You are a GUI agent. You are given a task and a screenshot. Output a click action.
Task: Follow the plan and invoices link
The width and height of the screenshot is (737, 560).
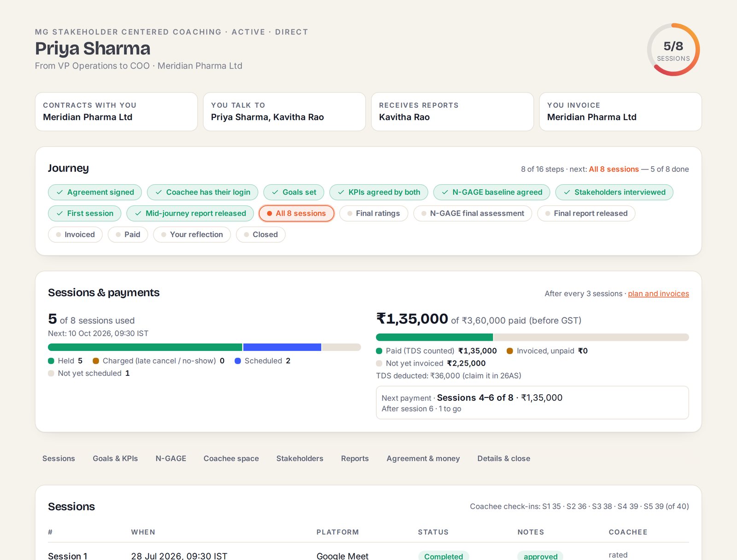[x=658, y=293]
